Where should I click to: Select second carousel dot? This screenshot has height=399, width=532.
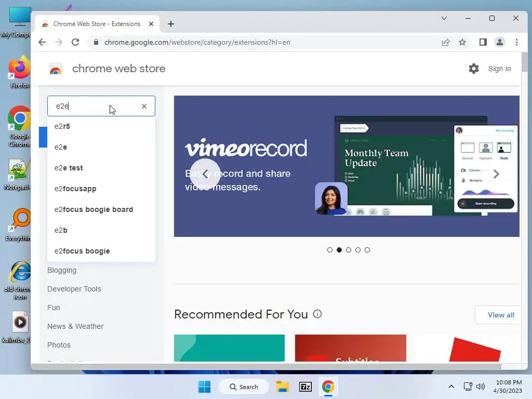point(339,250)
